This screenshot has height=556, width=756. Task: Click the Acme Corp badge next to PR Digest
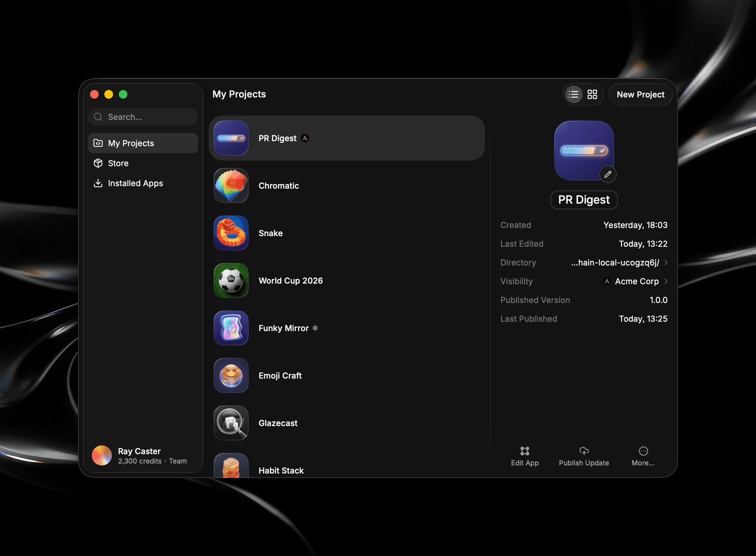305,138
